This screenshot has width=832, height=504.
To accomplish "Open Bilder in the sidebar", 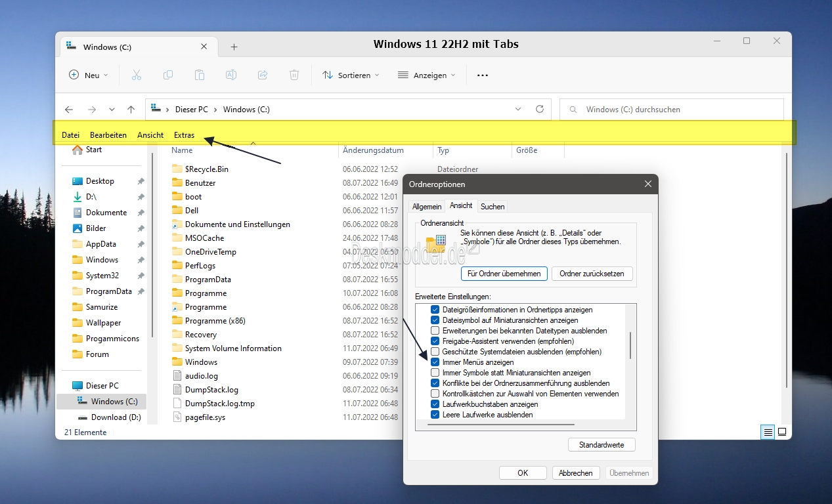I will click(96, 228).
